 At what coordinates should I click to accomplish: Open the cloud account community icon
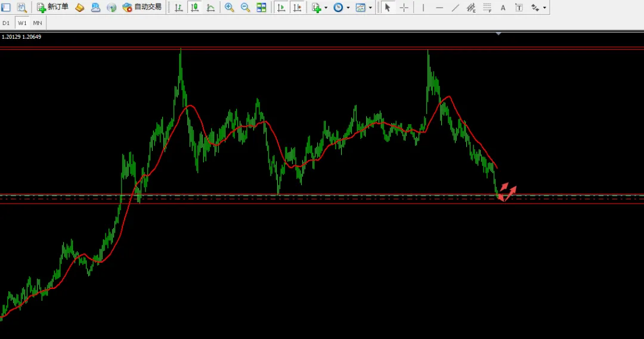(95, 7)
